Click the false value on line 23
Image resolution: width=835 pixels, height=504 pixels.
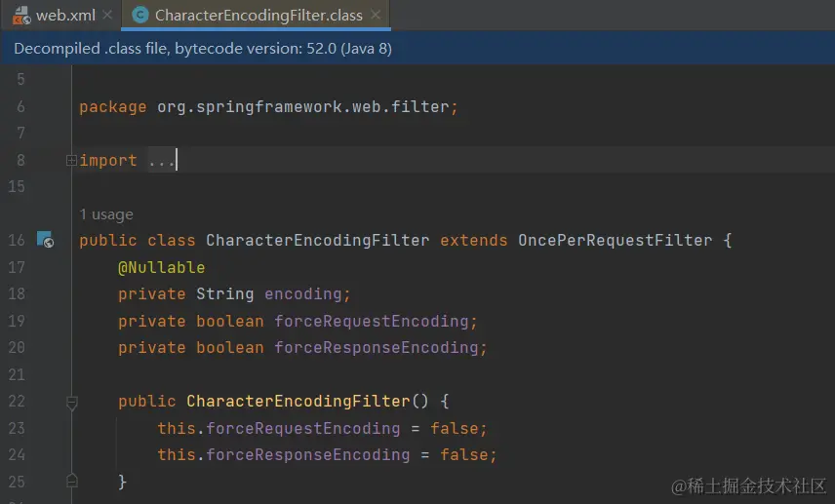(455, 428)
